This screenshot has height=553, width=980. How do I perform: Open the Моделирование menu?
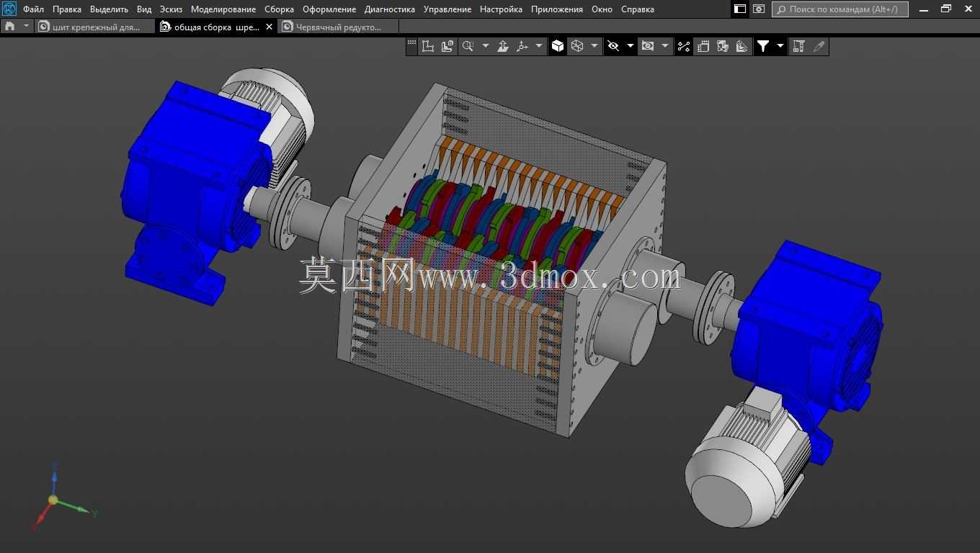pyautogui.click(x=223, y=9)
